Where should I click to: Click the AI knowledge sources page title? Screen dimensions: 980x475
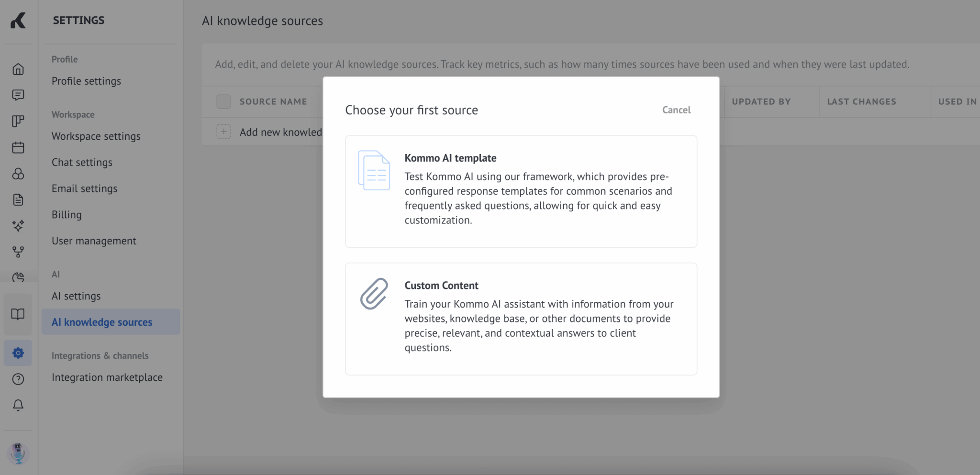[262, 21]
